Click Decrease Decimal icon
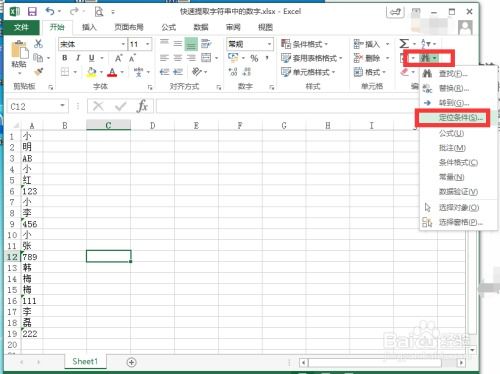The image size is (500, 374). [x=247, y=72]
